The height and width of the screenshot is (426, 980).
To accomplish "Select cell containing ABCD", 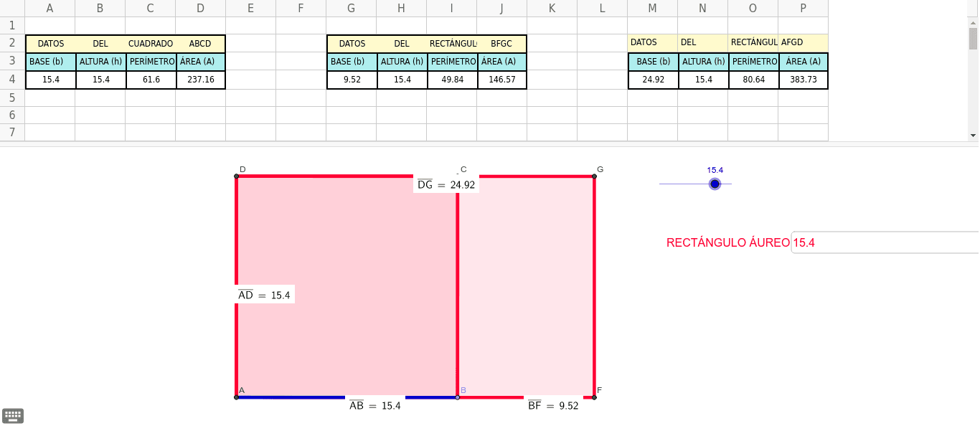I will (200, 44).
